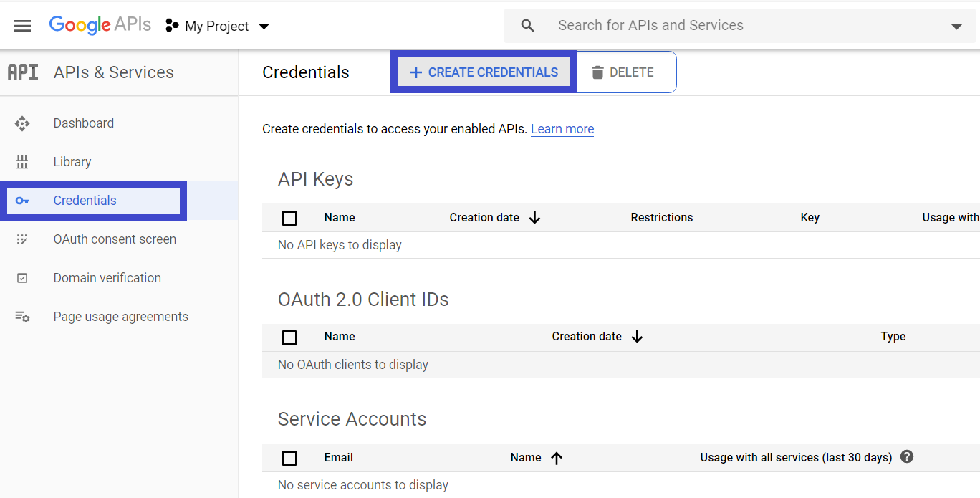The width and height of the screenshot is (980, 498).
Task: Open the My Project dropdown arrow
Action: click(264, 27)
